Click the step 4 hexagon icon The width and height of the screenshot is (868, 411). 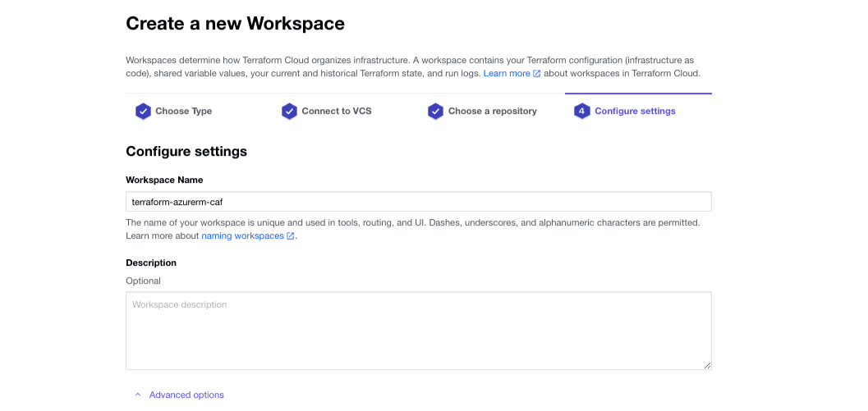(581, 112)
